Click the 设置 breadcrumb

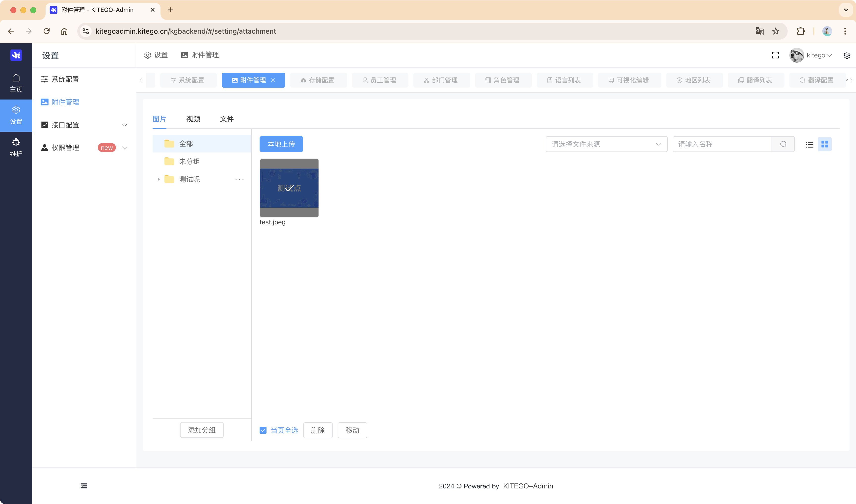pos(156,55)
